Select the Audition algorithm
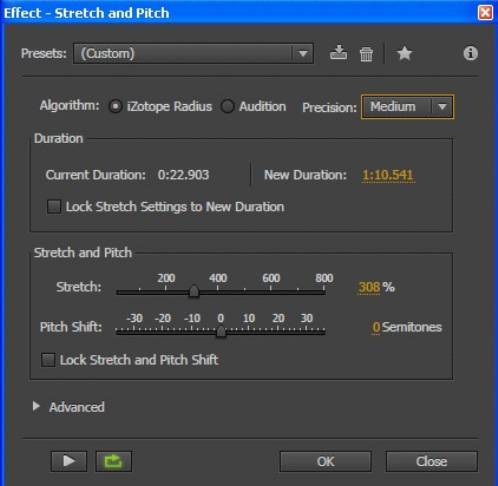Image resolution: width=498 pixels, height=486 pixels. coord(227,107)
